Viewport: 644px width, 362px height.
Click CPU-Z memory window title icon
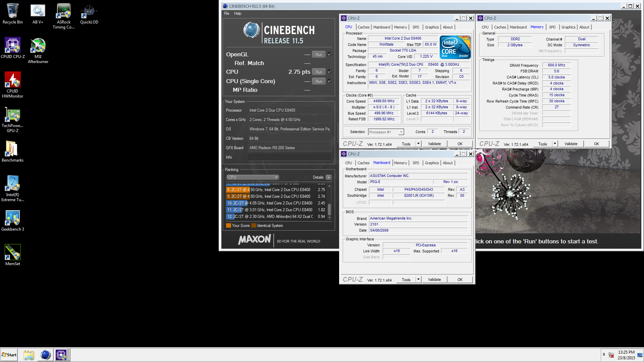[x=480, y=18]
